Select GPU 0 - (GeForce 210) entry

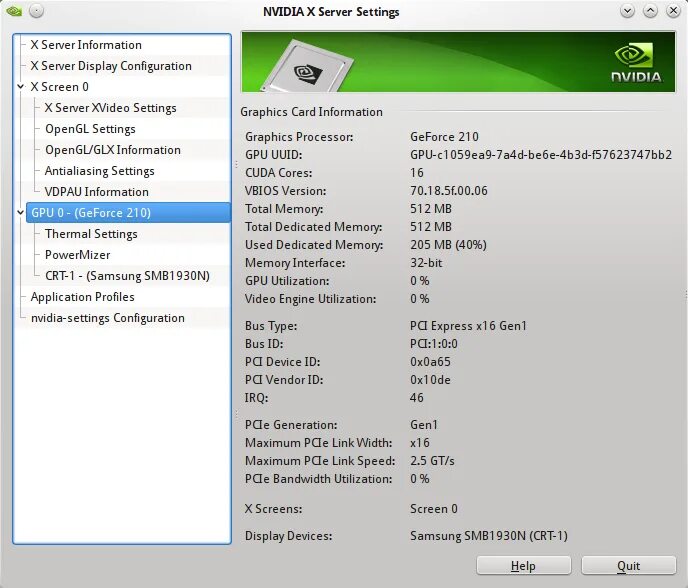(x=128, y=213)
